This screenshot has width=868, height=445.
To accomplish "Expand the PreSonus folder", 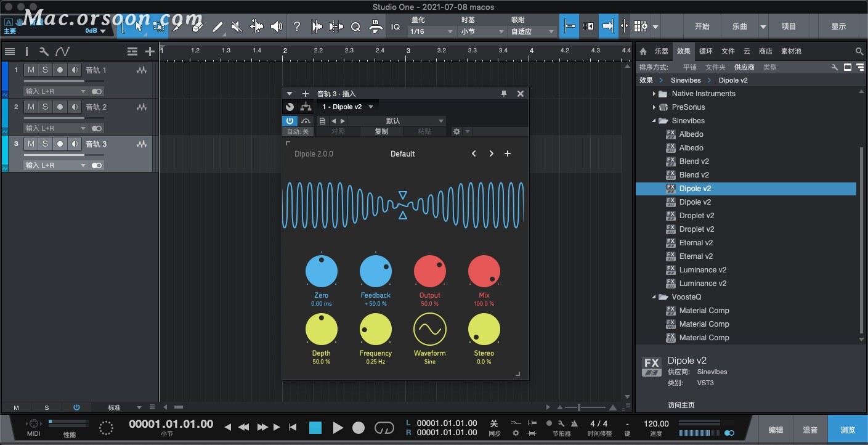I will point(654,107).
